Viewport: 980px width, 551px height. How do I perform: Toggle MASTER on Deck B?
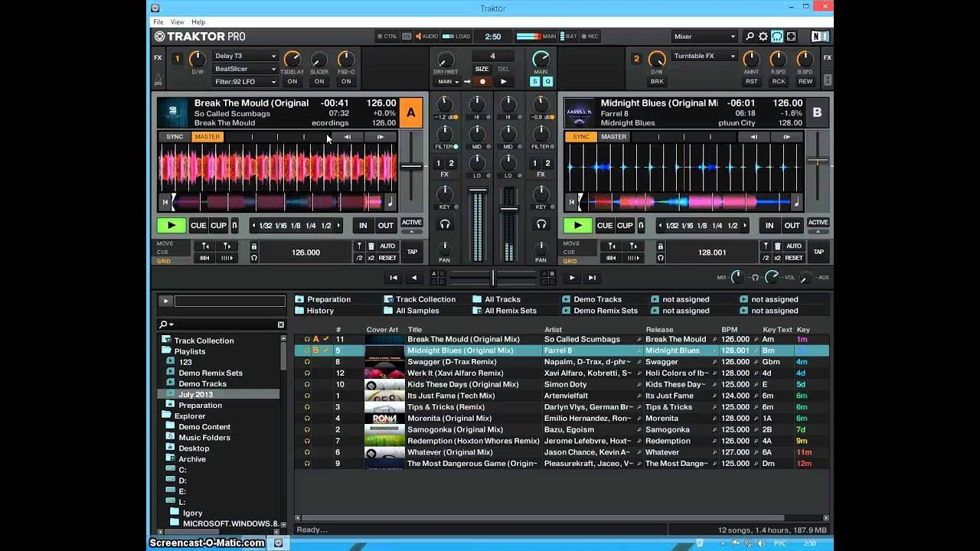point(613,137)
